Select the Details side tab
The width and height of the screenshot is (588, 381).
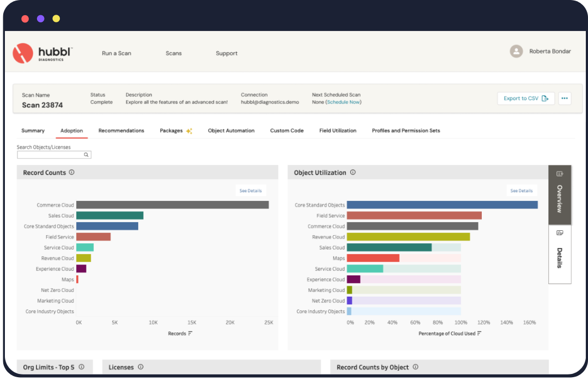click(x=560, y=254)
